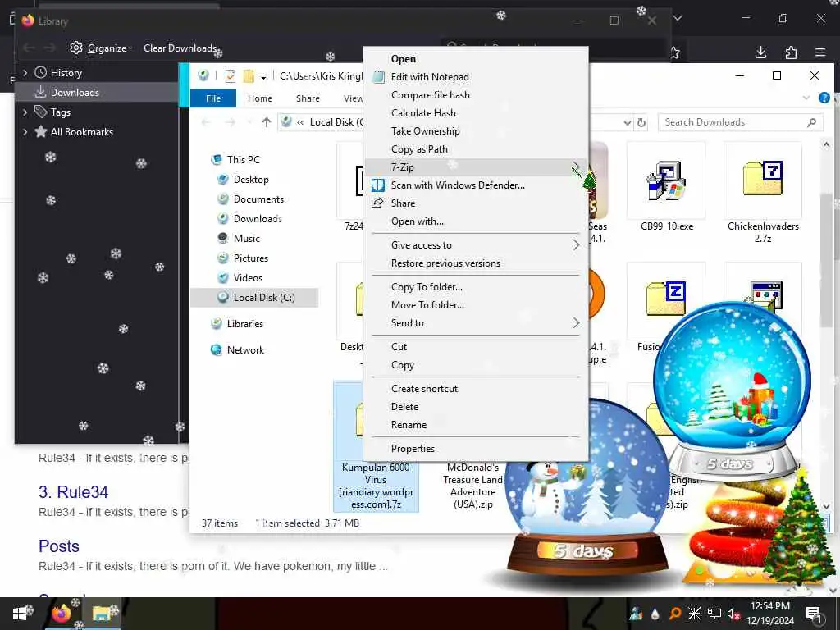The width and height of the screenshot is (840, 630).
Task: Switch to the Share ribbon tab
Action: (308, 98)
